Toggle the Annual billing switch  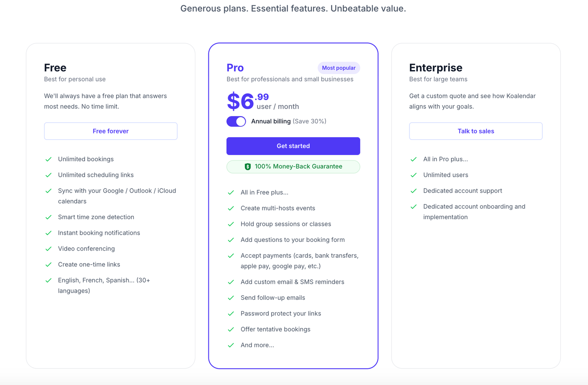click(x=236, y=122)
